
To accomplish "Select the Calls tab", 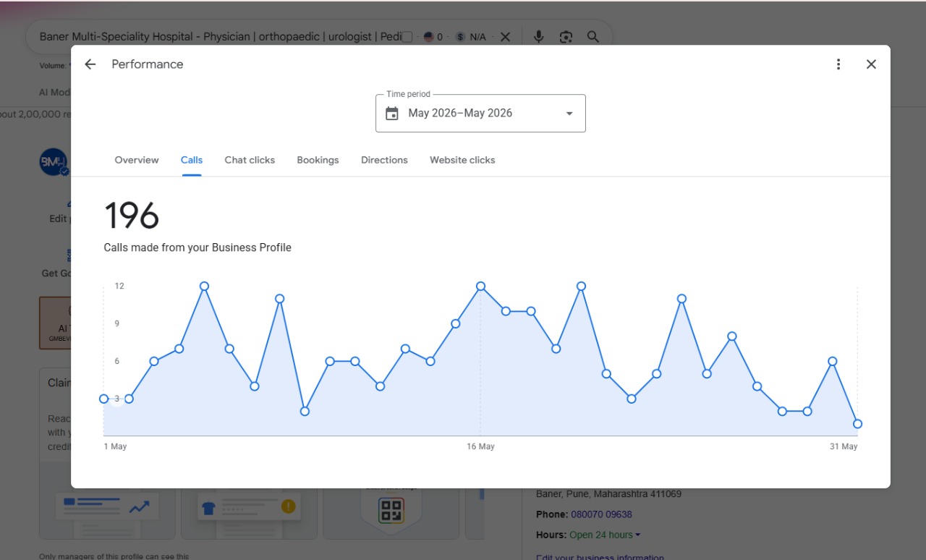I will click(x=192, y=160).
